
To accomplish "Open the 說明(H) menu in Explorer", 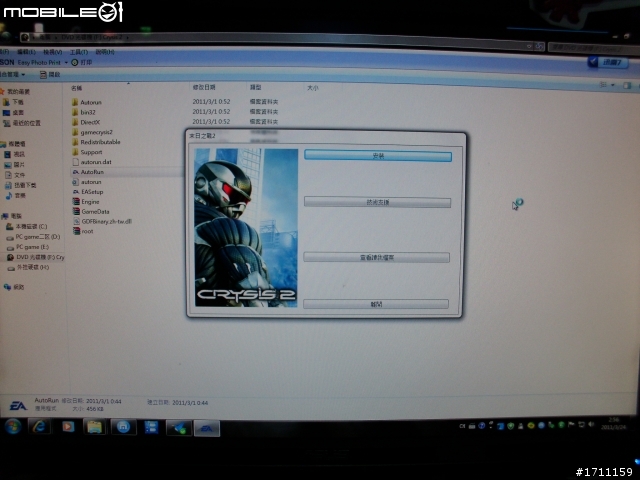I will 105,52.
